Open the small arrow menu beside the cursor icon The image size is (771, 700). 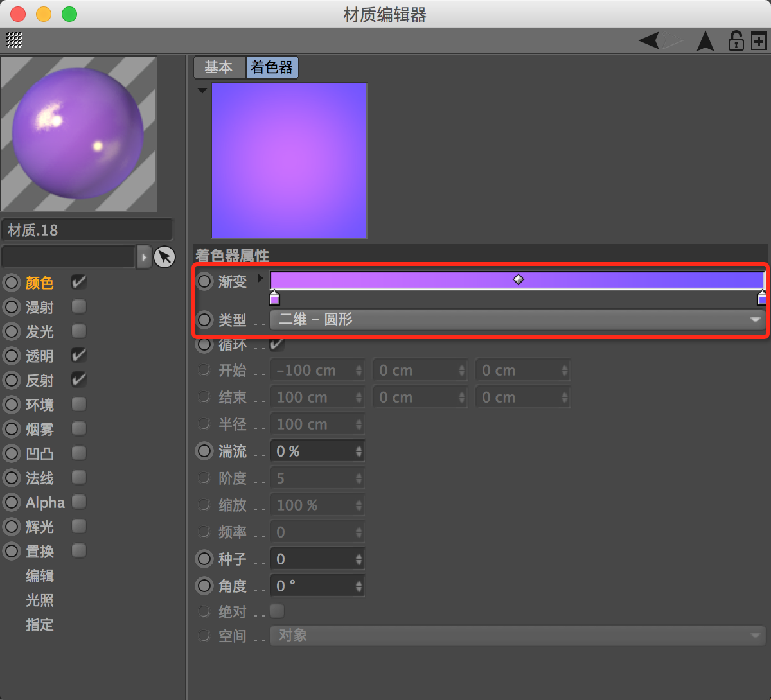[x=144, y=258]
